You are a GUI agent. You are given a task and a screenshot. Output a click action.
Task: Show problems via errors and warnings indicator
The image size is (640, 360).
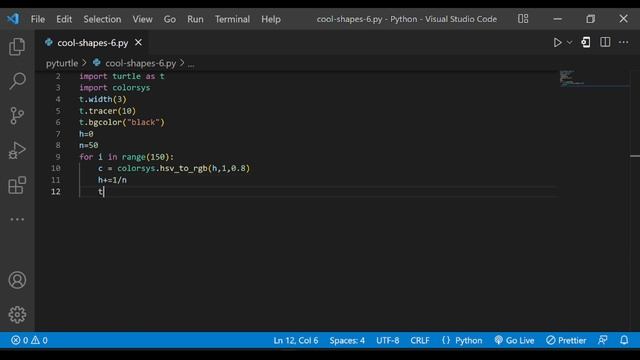[x=29, y=340]
